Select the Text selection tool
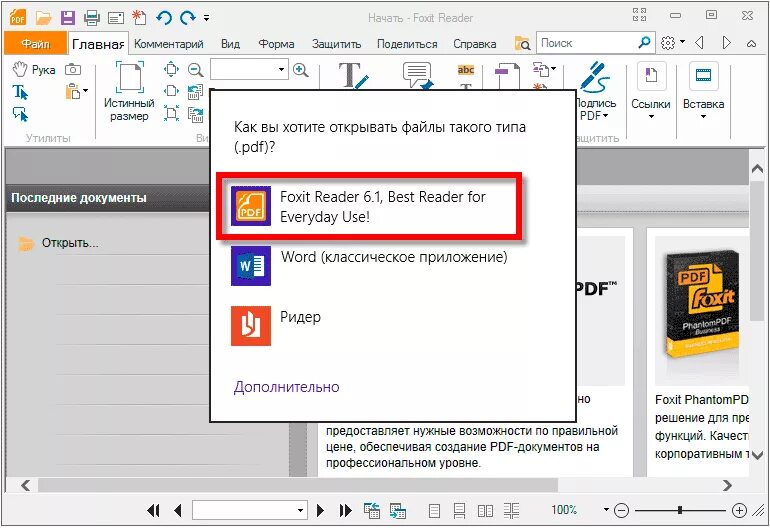Screen dimensions: 770x528 coord(20,92)
